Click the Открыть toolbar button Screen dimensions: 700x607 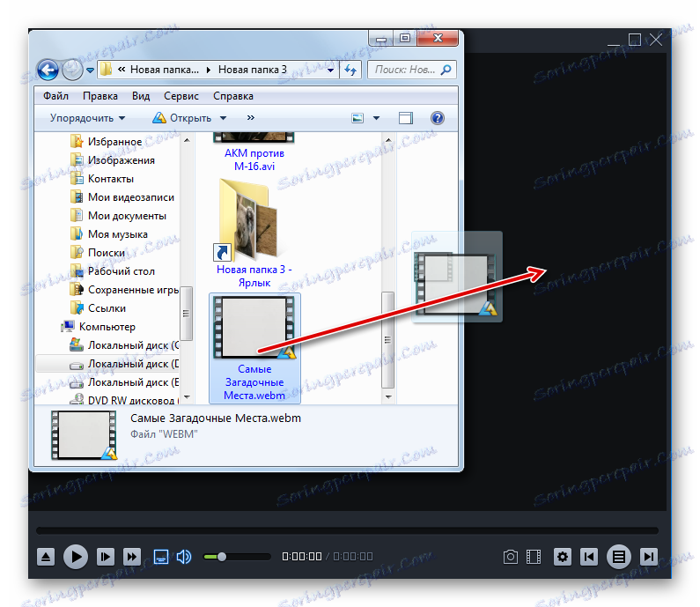pyautogui.click(x=182, y=118)
